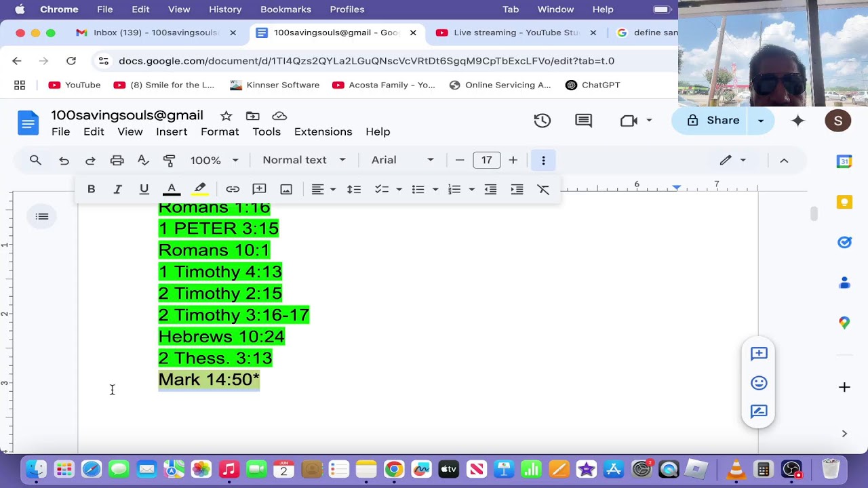868x488 pixels.
Task: Activate paint format tool
Action: click(x=170, y=160)
